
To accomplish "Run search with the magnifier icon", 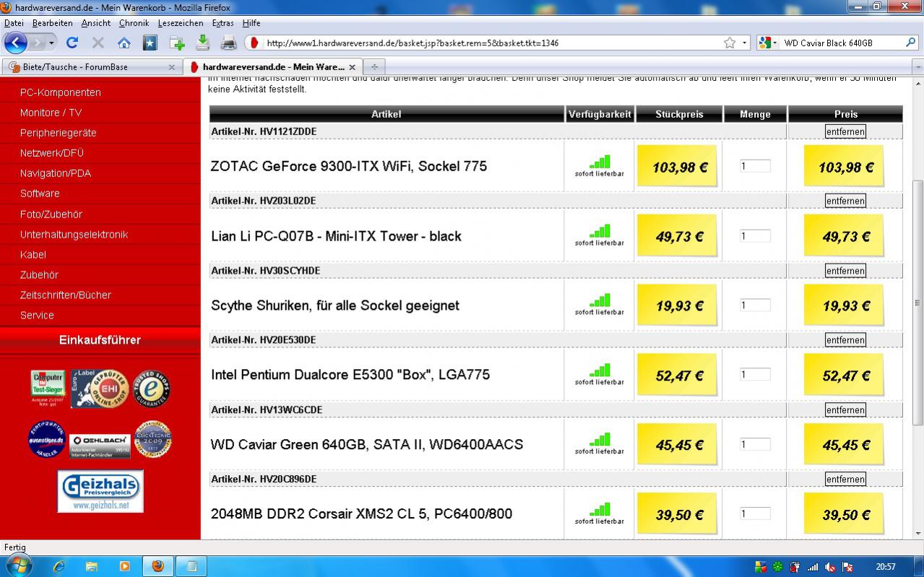I will pyautogui.click(x=910, y=43).
